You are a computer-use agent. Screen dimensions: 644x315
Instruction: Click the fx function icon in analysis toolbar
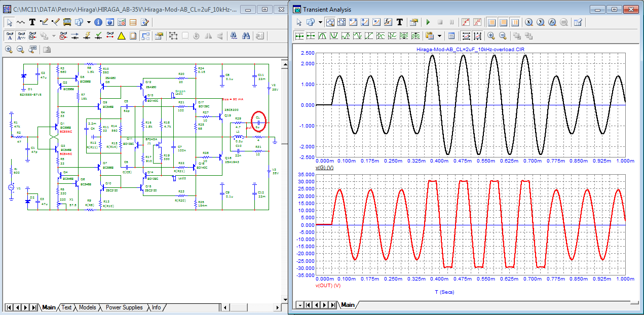point(388,22)
